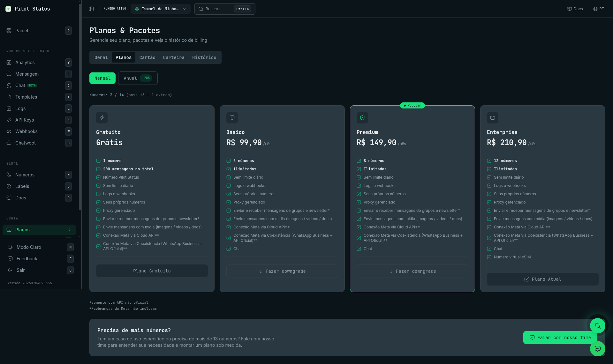This screenshot has height=364, width=613.
Task: Expand the Planos sidebar chevron
Action: 69,230
